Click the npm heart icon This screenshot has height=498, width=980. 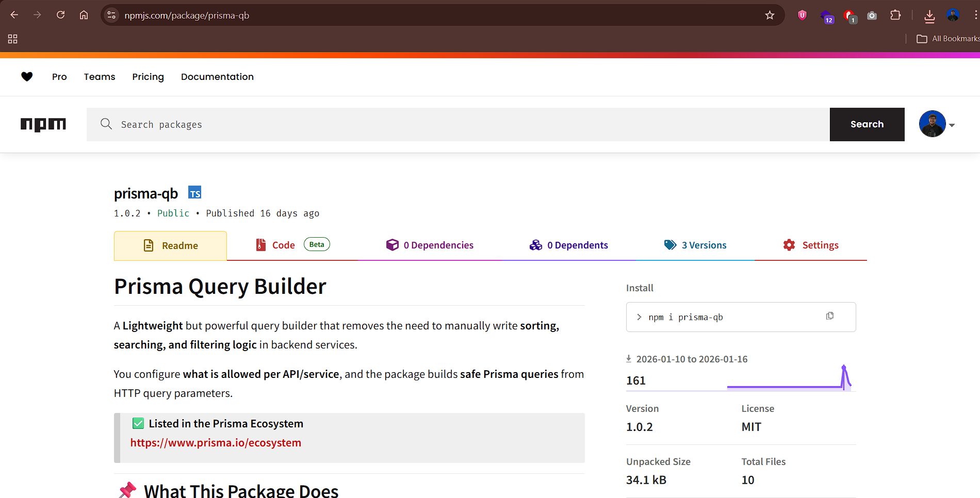coord(27,76)
